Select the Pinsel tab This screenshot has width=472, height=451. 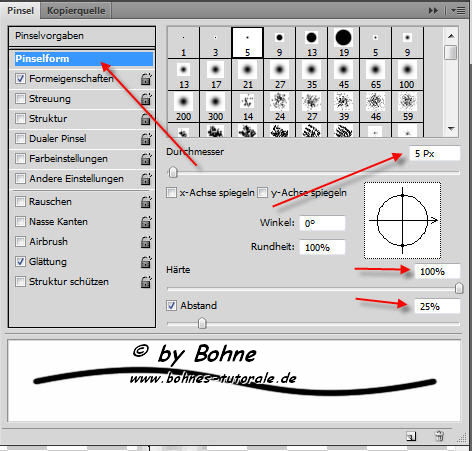[20, 11]
